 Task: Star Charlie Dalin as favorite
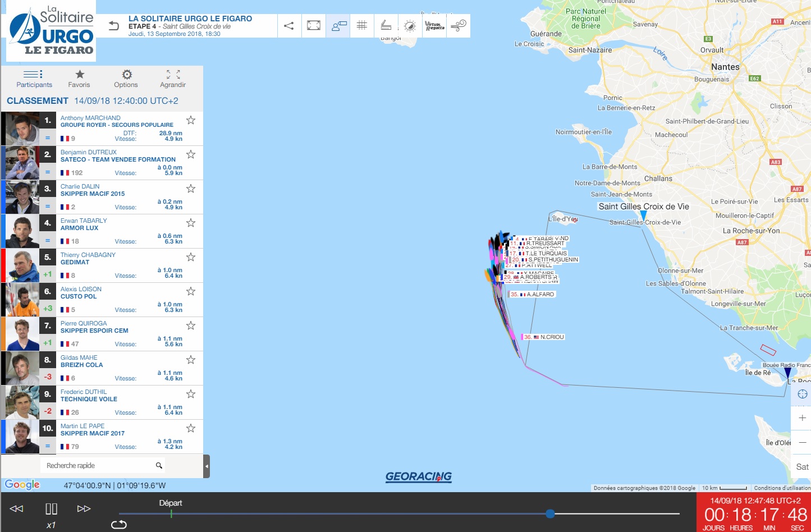pos(191,189)
